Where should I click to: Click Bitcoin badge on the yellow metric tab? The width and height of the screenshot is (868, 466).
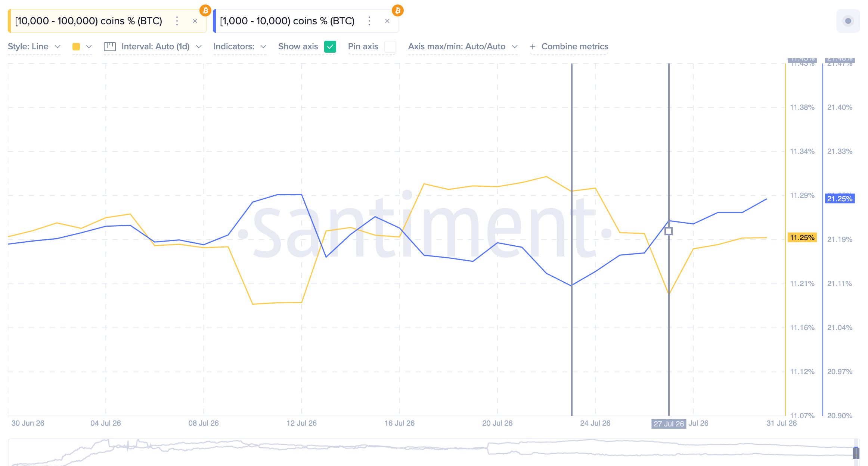(205, 10)
